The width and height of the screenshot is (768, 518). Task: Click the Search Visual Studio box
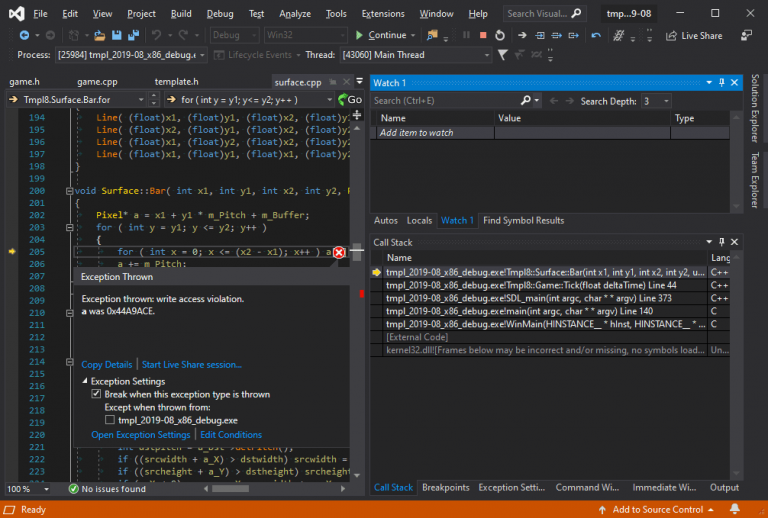click(x=544, y=14)
